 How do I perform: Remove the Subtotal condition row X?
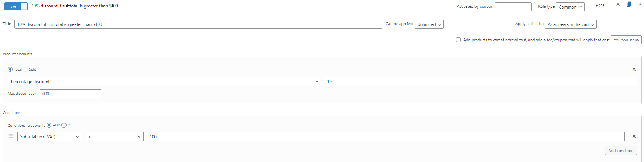pos(634,136)
